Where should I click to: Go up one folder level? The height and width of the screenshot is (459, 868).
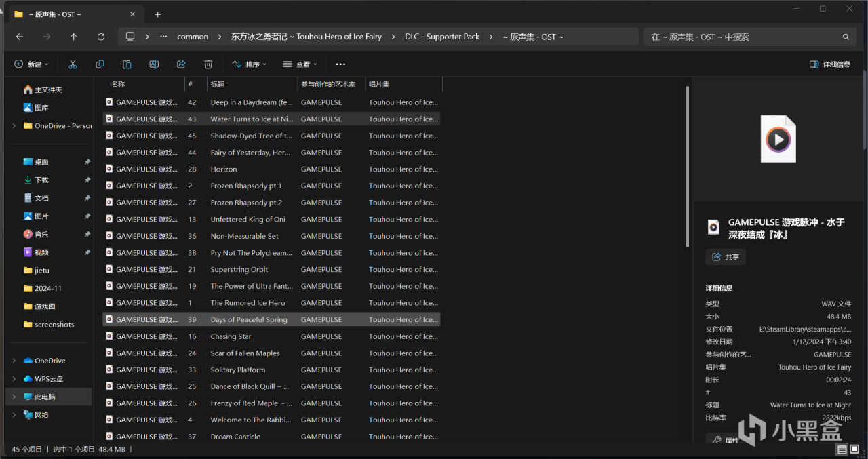74,37
